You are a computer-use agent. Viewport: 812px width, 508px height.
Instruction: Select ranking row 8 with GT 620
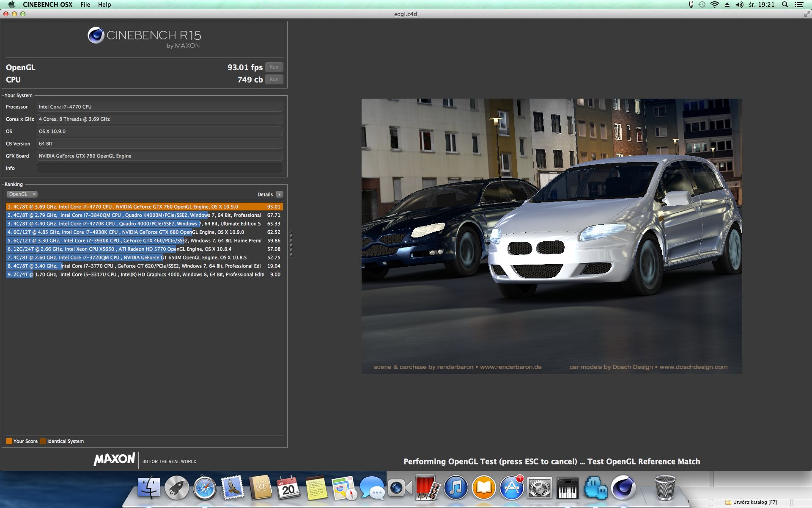tap(144, 266)
